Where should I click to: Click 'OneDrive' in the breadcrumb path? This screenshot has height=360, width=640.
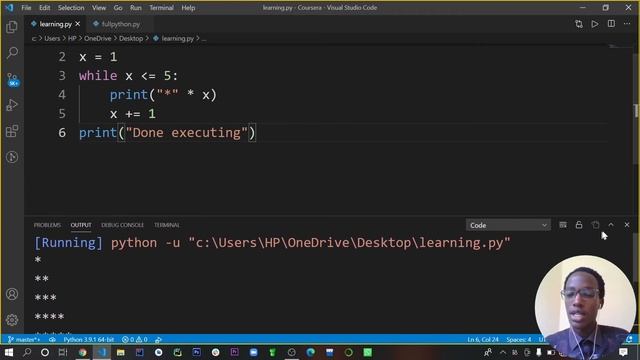point(98,38)
